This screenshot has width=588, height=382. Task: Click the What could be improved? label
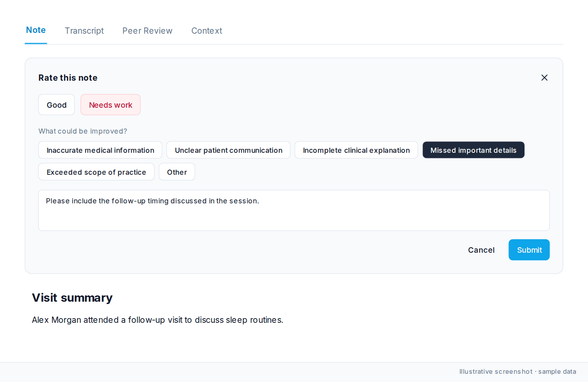click(83, 131)
